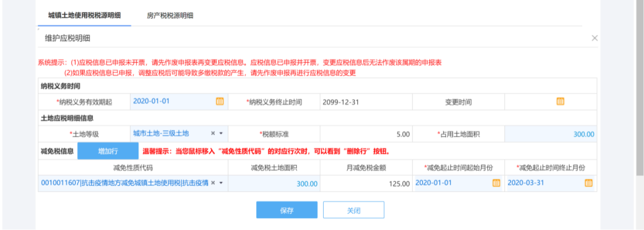Screen dimensions: 644x230
Task: Click the 城市土地-三级土地 value
Action: pos(161,133)
